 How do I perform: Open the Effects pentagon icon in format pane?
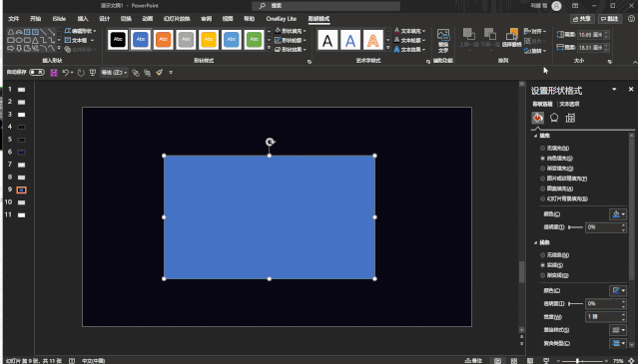(x=554, y=118)
